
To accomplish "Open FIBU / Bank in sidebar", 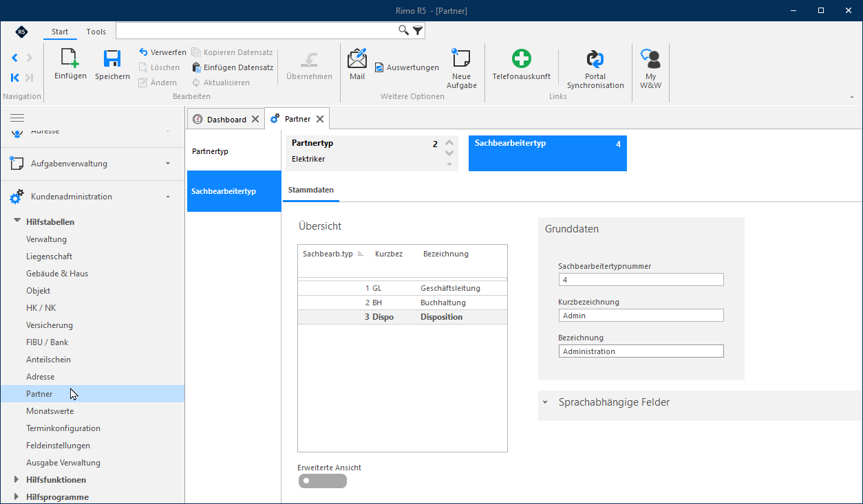I will (47, 342).
